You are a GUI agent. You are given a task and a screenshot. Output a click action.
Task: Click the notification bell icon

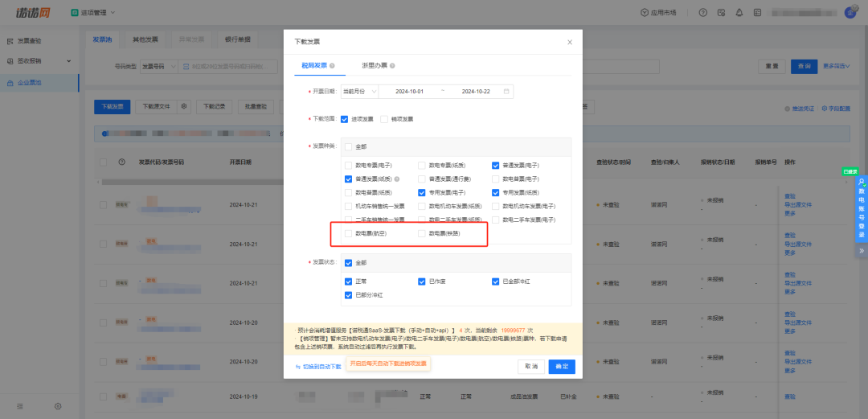coord(739,13)
